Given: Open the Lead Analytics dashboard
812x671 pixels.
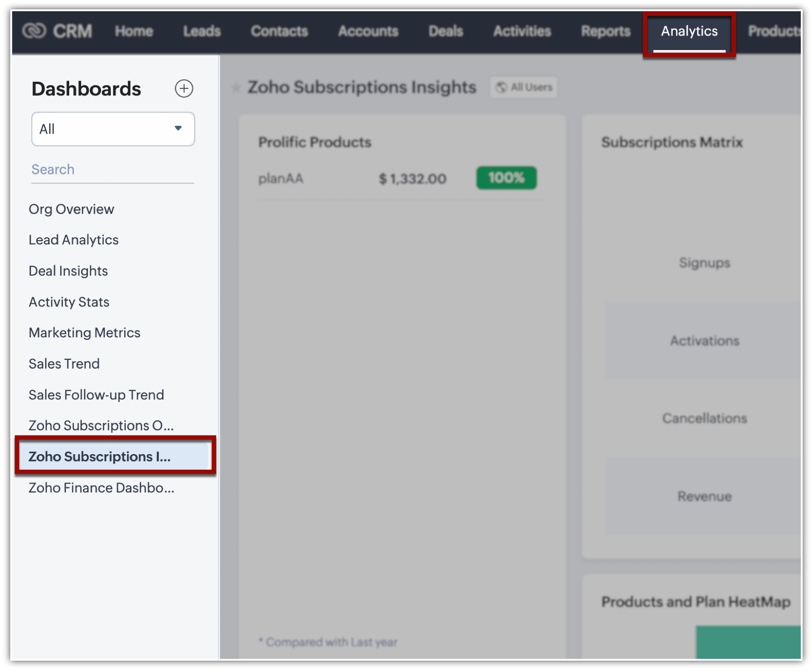Looking at the screenshot, I should [74, 240].
